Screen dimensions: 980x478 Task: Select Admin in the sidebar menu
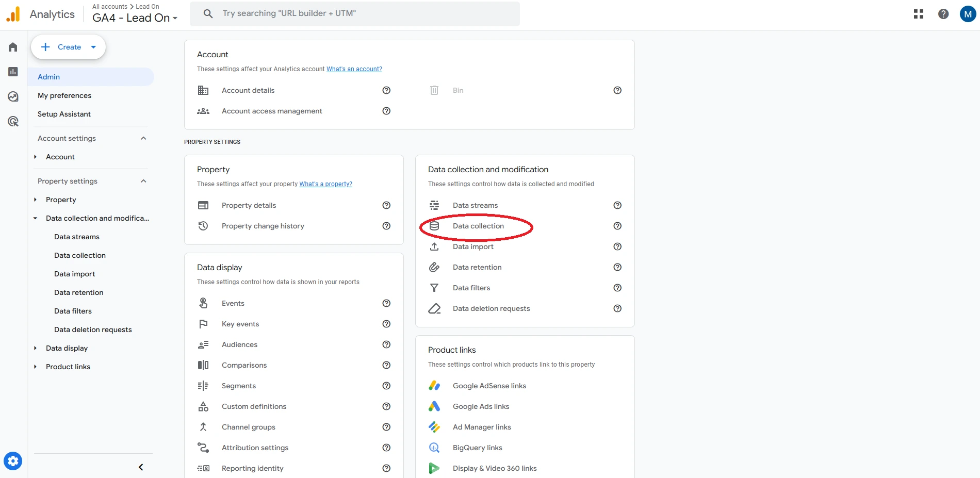coord(91,77)
